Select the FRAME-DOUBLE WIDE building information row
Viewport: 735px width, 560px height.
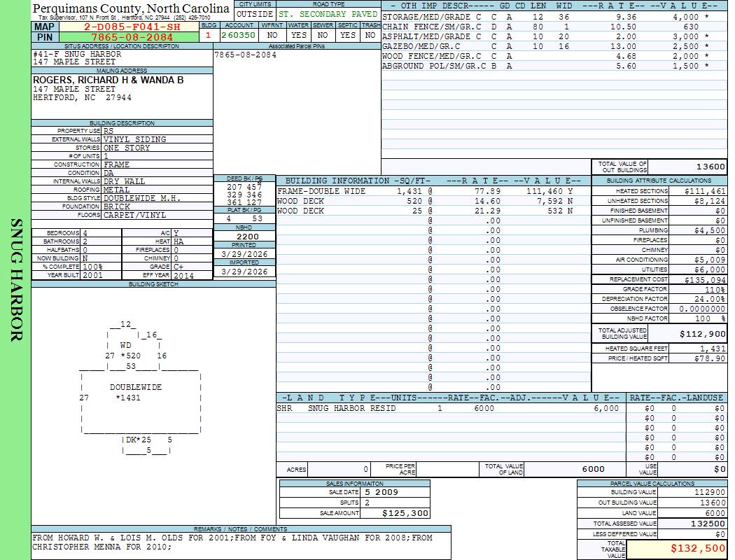point(425,191)
